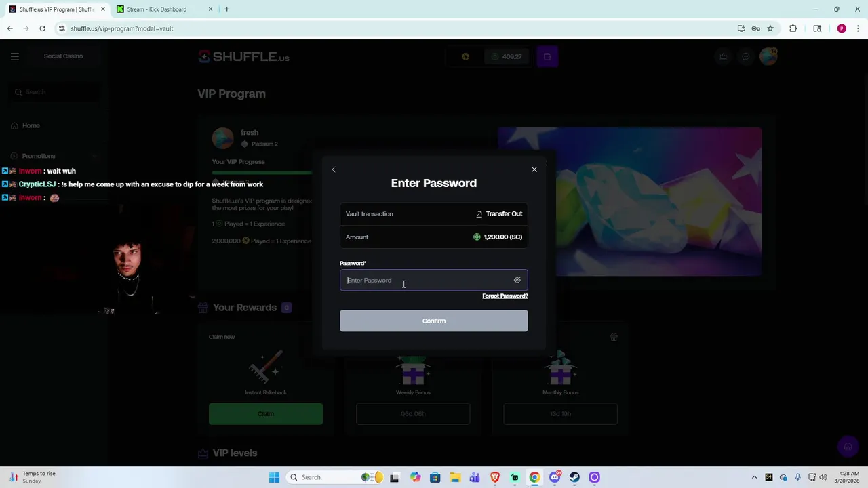Open the Chrome three-dot menu
Viewport: 868px width, 488px height.
(858, 28)
